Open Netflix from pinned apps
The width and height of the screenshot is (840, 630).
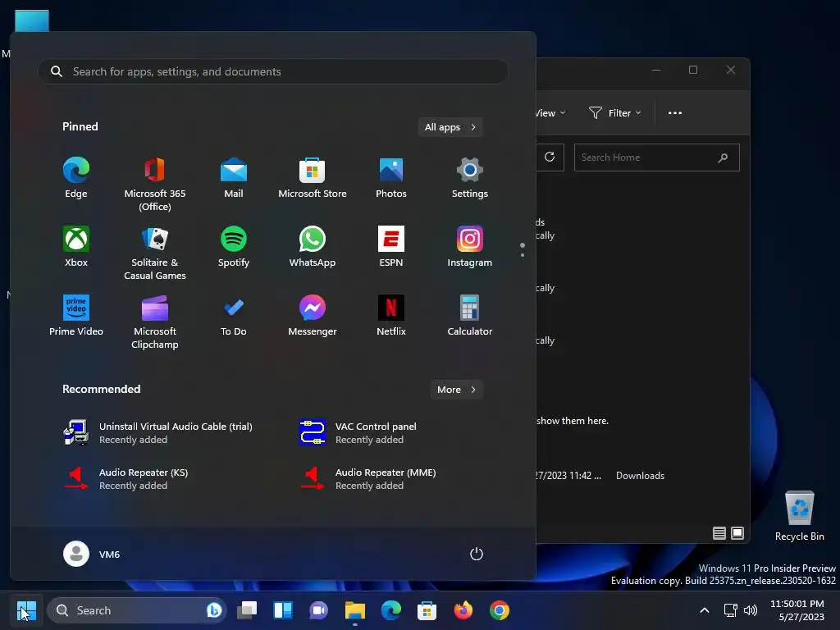point(391,316)
